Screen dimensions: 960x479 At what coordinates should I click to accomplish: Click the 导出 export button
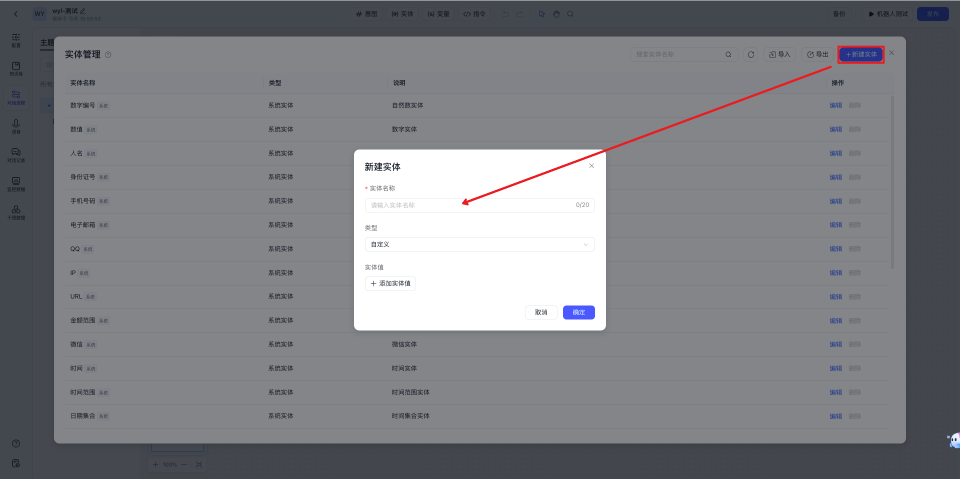(817, 54)
